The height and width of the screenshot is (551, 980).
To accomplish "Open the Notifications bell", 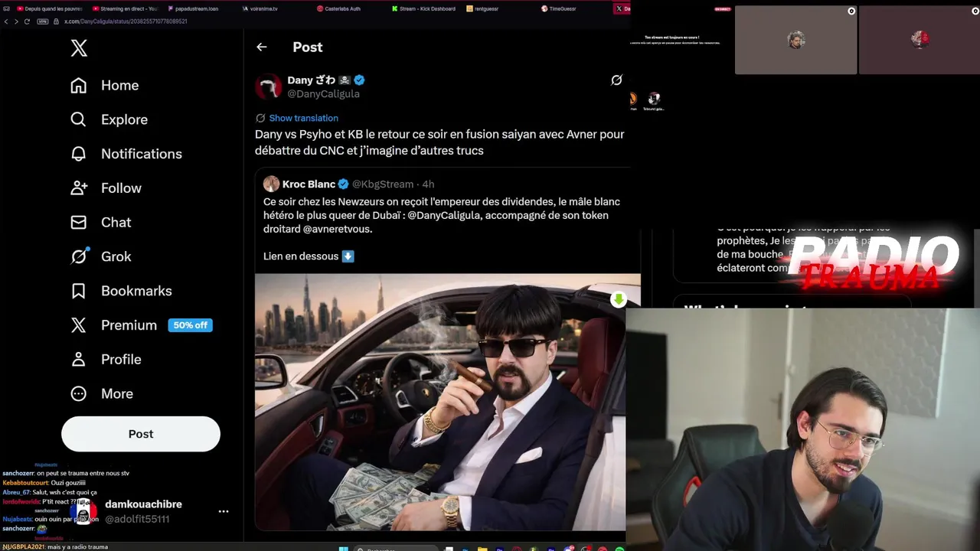I will point(78,154).
